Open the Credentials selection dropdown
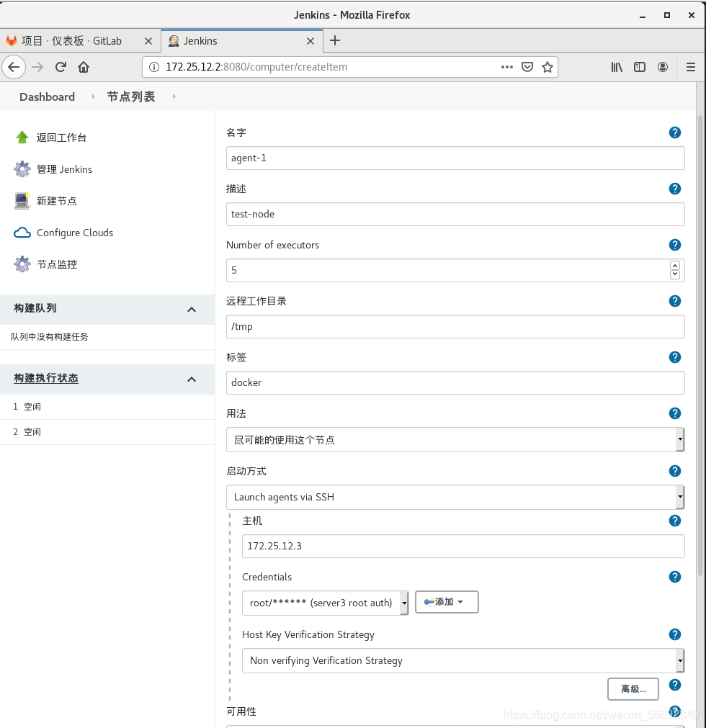706x728 pixels. click(x=325, y=603)
